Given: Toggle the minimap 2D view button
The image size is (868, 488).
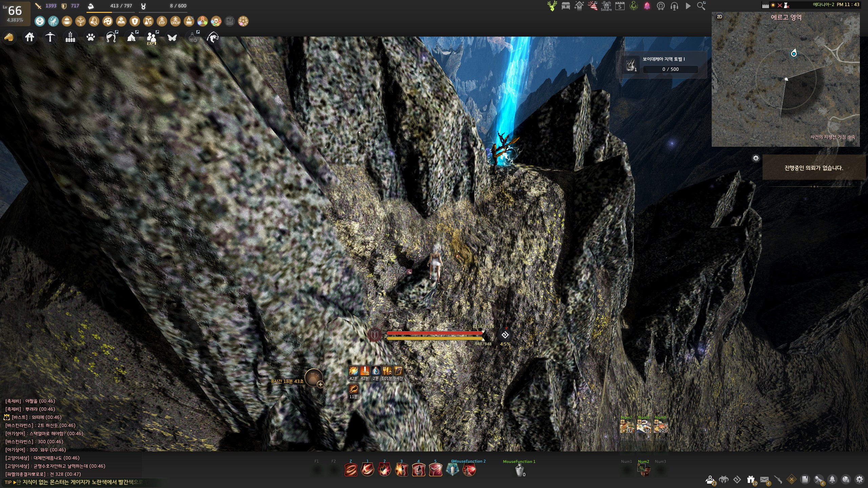Looking at the screenshot, I should (719, 17).
